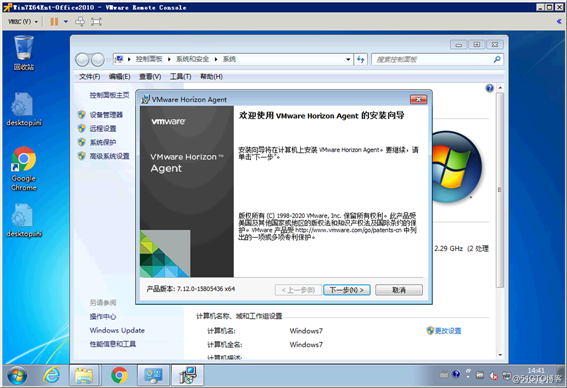Click the keyboard tray icon
Image resolution: width=567 pixels, height=388 pixels.
click(x=444, y=375)
